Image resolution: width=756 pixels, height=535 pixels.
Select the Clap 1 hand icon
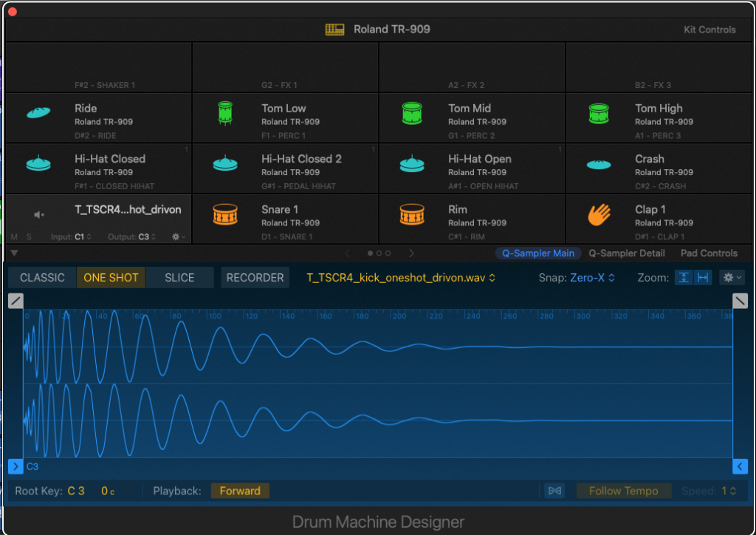[x=599, y=214]
